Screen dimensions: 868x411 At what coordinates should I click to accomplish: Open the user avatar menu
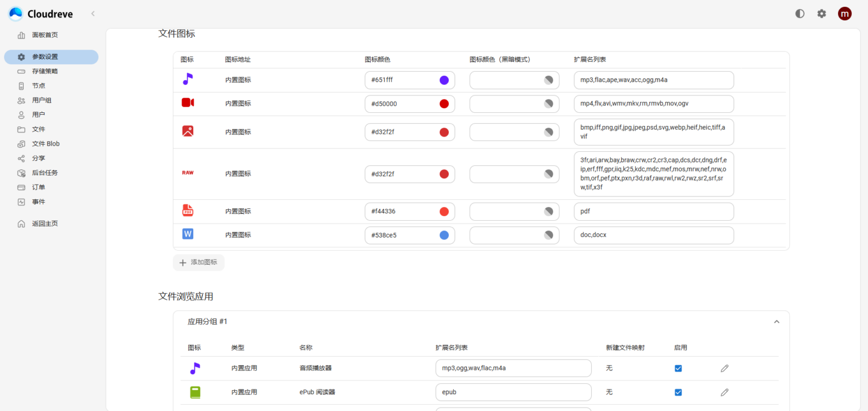(x=844, y=14)
